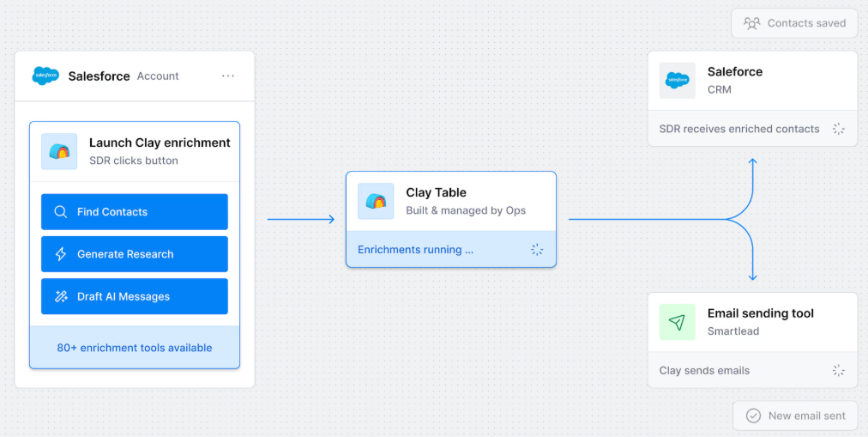The image size is (868, 437).
Task: Click the people icon in Contacts saved
Action: tap(751, 23)
